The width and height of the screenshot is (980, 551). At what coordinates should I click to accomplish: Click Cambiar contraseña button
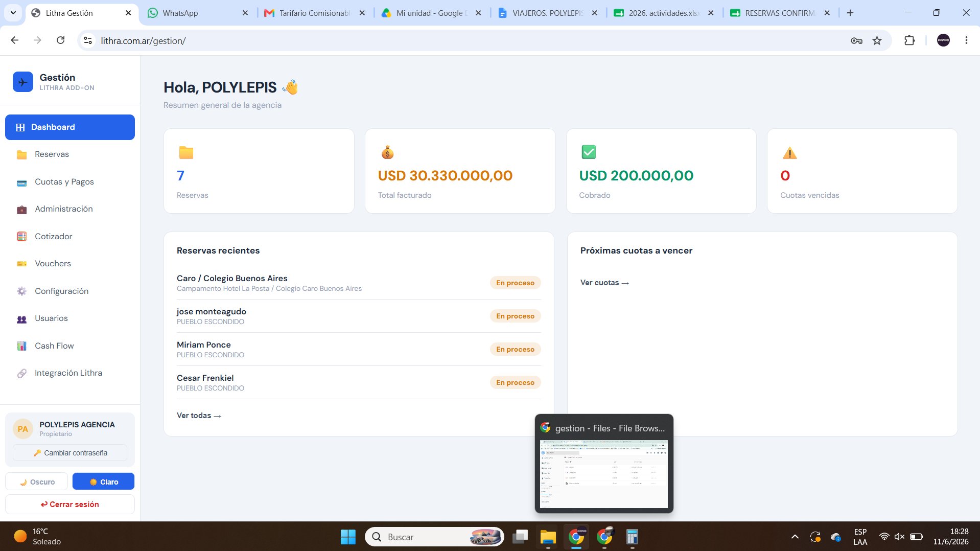(x=70, y=453)
